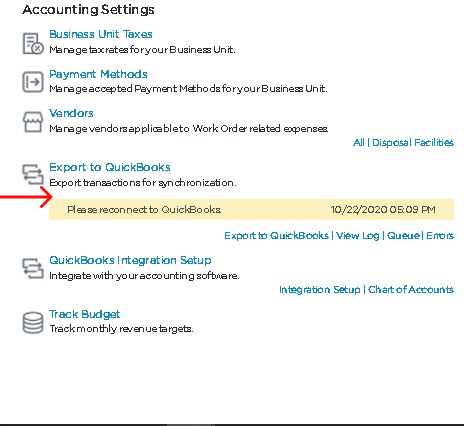Image resolution: width=464 pixels, height=426 pixels.
Task: Open the View Log link
Action: coord(358,236)
